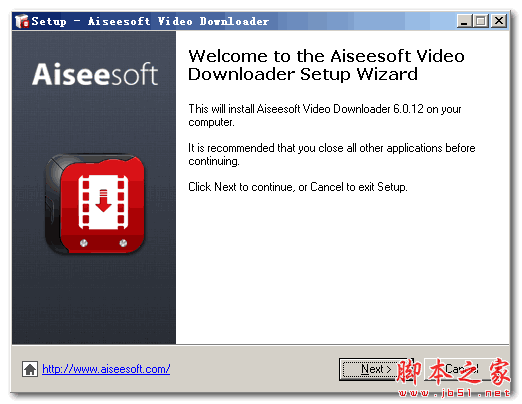Click the version 6.0.12 install description text
Screen dimensions: 522x404
tap(325, 115)
